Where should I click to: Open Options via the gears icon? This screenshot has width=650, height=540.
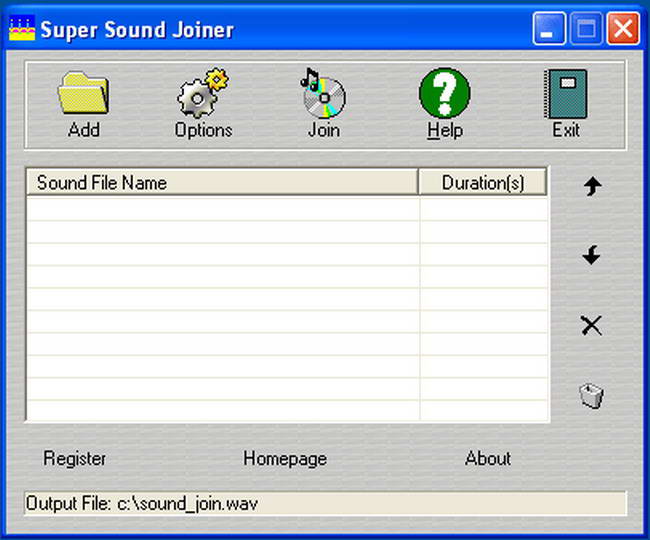(x=203, y=93)
